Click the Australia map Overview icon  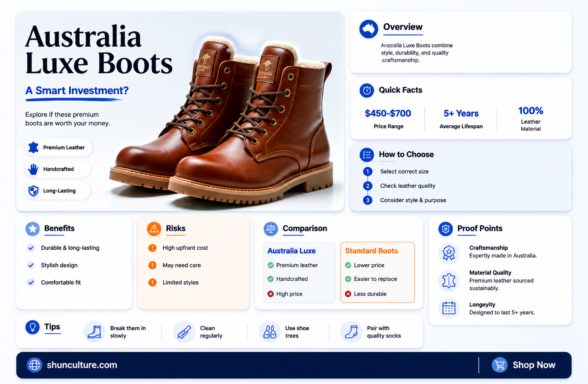click(x=368, y=29)
